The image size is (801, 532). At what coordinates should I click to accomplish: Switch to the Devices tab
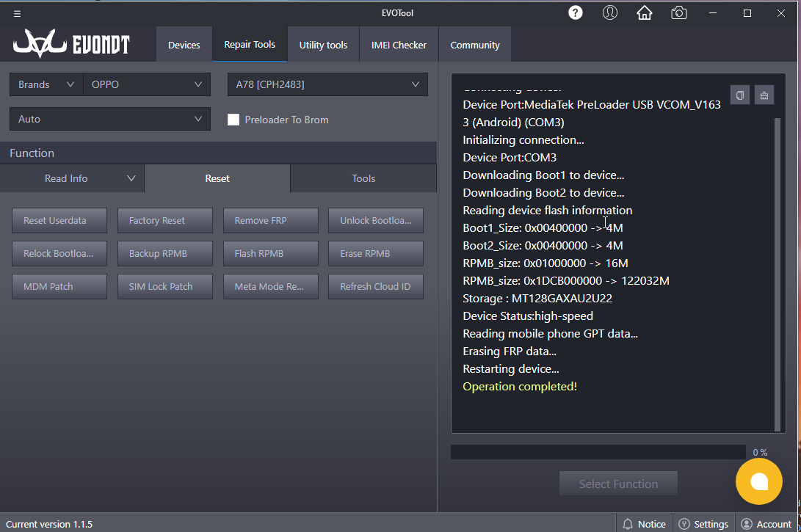[184, 45]
